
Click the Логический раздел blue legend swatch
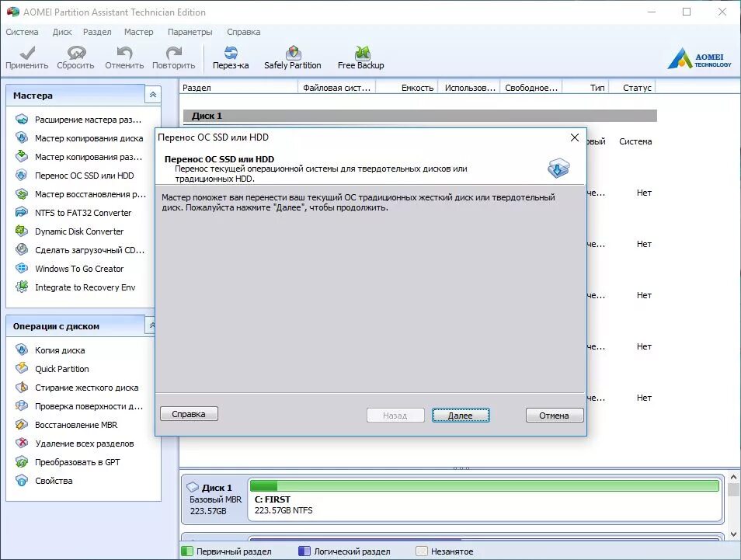[x=304, y=551]
